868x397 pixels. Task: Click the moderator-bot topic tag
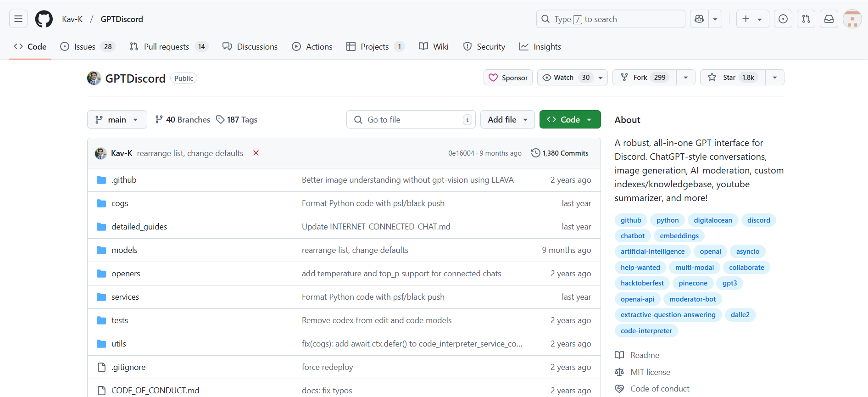tap(693, 299)
